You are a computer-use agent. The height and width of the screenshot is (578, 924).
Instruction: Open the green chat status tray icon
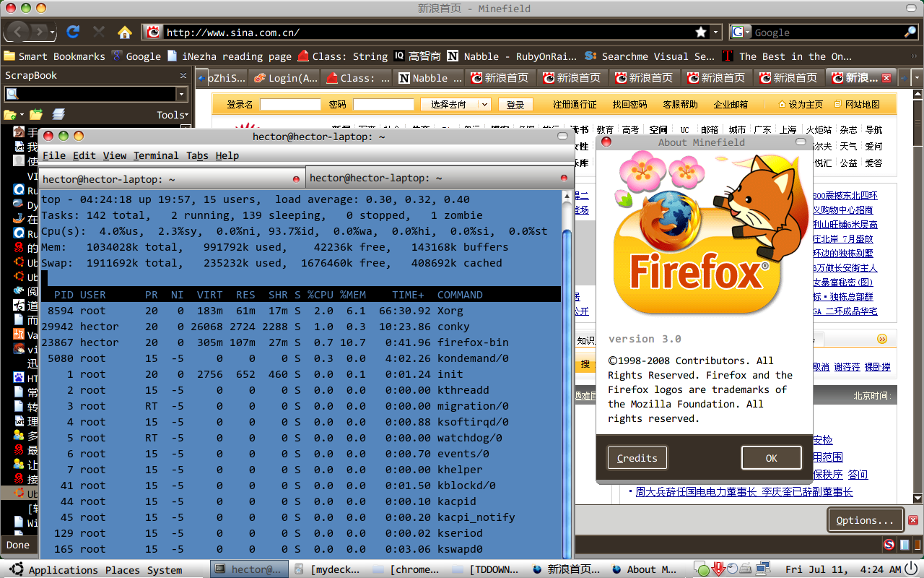tap(702, 569)
